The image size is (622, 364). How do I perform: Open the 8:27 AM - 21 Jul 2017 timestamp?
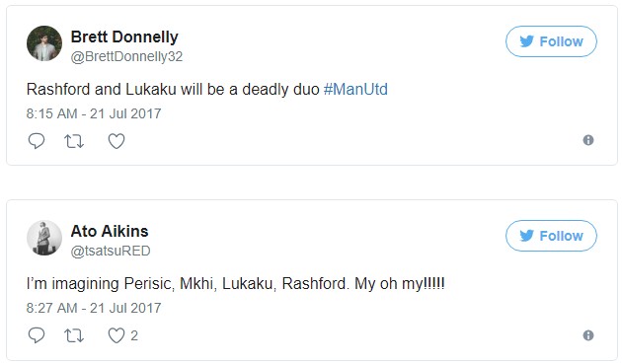tap(94, 308)
